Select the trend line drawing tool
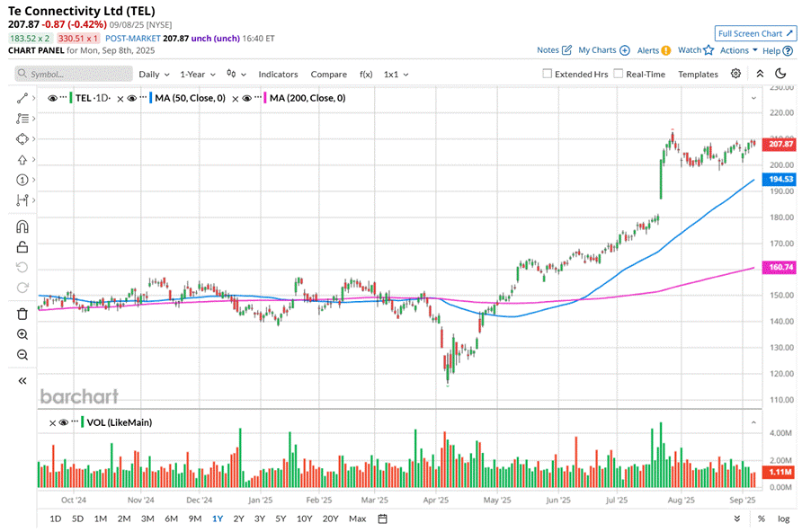The image size is (811, 532). tap(22, 98)
